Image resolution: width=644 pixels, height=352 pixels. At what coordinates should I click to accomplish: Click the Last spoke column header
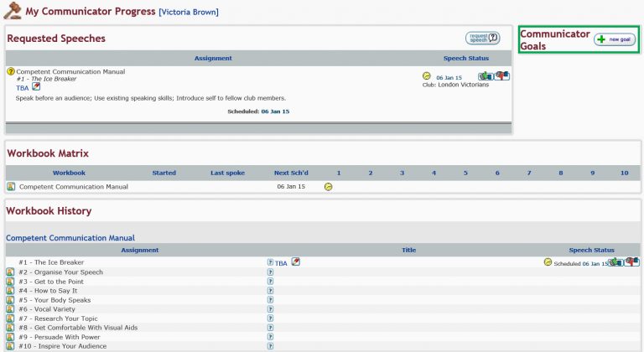[227, 173]
